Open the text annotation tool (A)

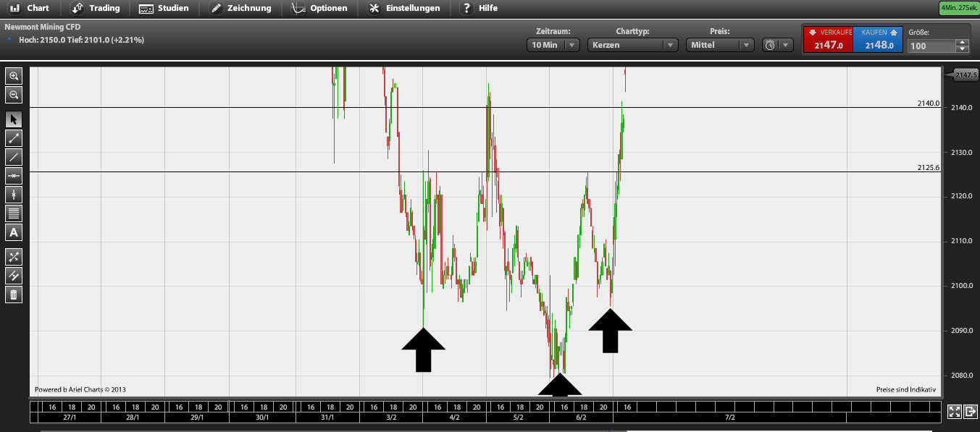click(x=13, y=232)
